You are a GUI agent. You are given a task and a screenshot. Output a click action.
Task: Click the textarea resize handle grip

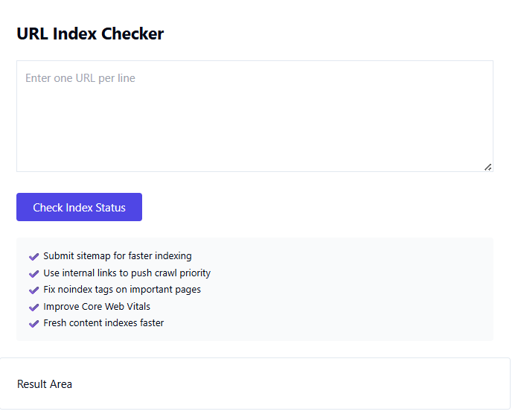[x=488, y=167]
